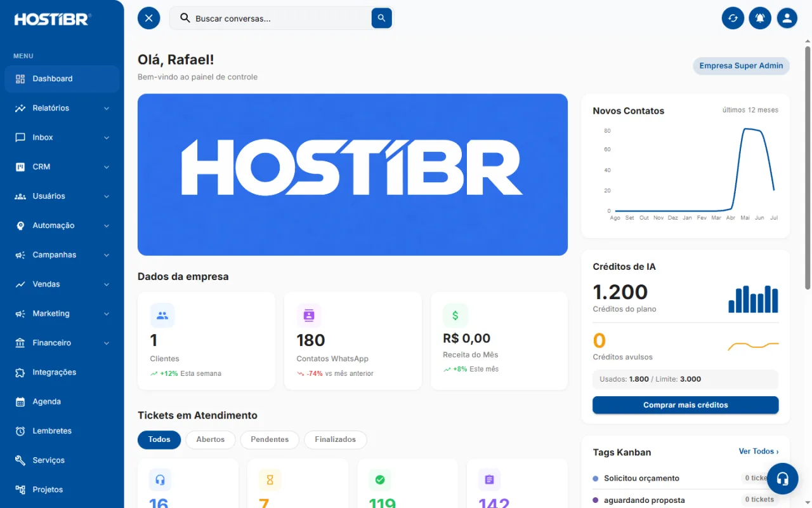This screenshot has height=508, width=812.
Task: Select the Pendentes ticket filter tab
Action: click(x=270, y=439)
